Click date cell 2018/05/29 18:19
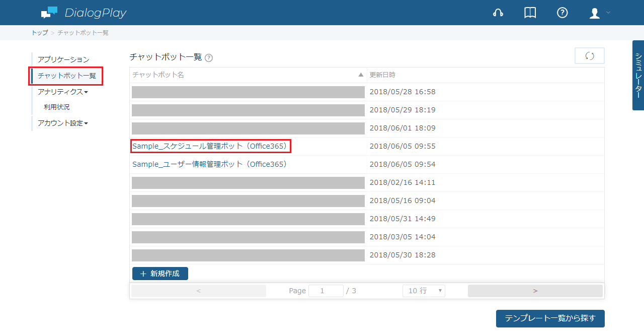 403,110
